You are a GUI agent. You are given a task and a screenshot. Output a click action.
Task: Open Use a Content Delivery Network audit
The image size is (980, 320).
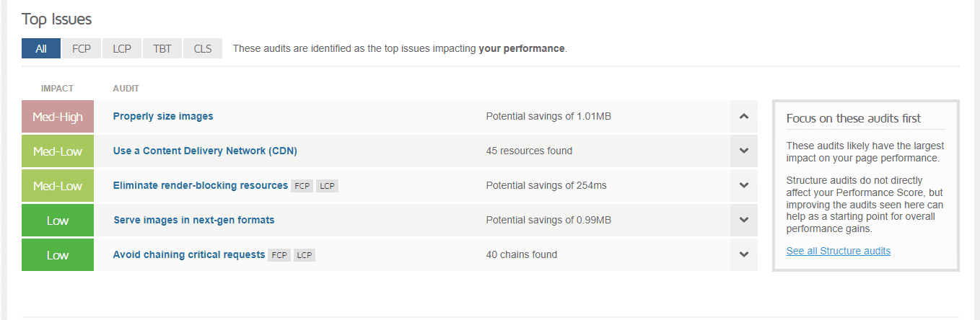205,151
